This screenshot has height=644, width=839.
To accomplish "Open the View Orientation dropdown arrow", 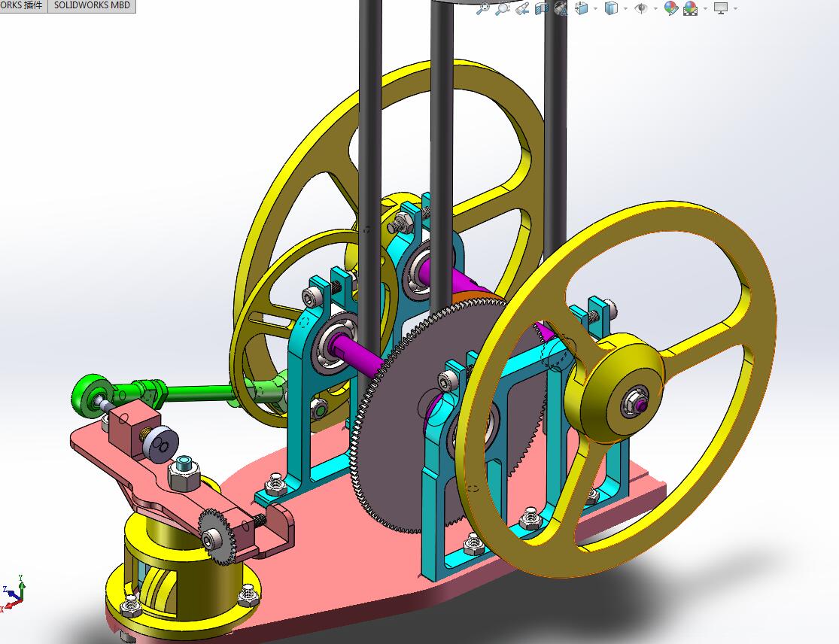I will point(595,8).
